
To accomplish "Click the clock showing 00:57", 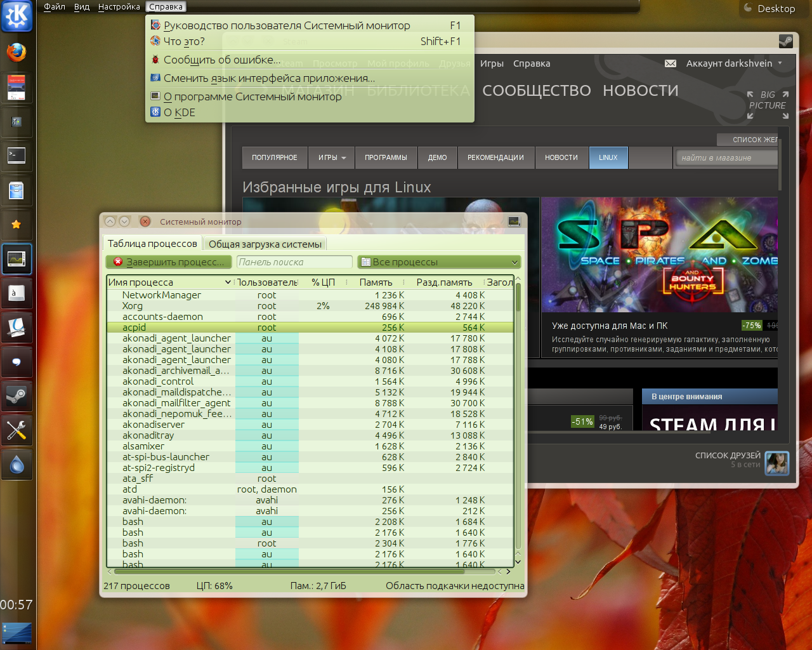I will pos(16,605).
